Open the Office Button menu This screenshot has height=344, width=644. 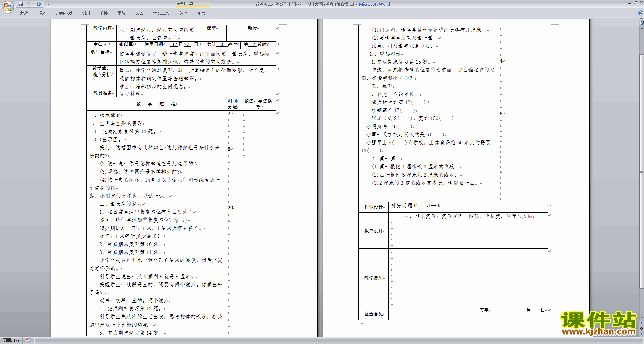pos(7,7)
